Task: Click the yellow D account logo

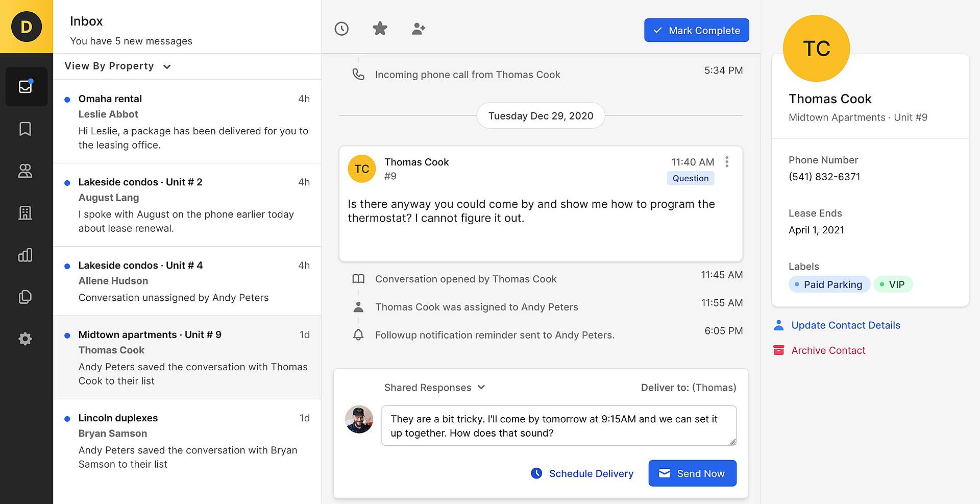Action: tap(26, 27)
